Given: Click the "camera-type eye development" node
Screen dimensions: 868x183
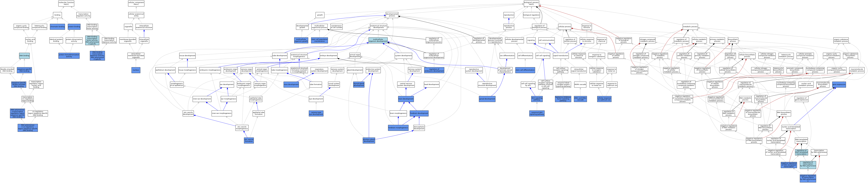Looking at the screenshot, I should coord(316,113).
